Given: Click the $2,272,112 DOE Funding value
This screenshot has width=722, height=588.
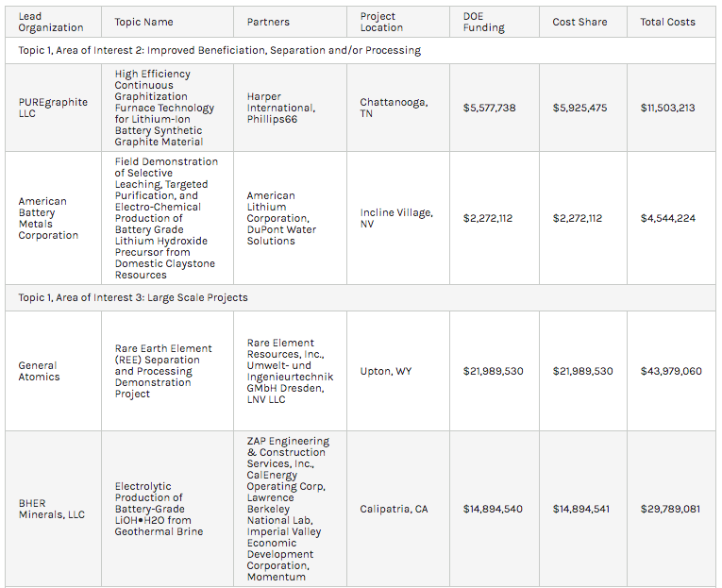Looking at the screenshot, I should (488, 218).
